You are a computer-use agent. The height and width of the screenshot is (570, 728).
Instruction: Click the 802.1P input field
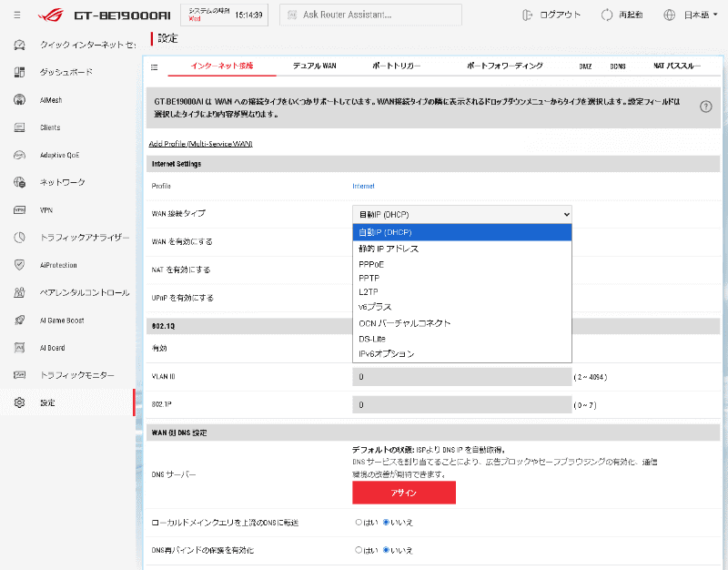(x=462, y=404)
